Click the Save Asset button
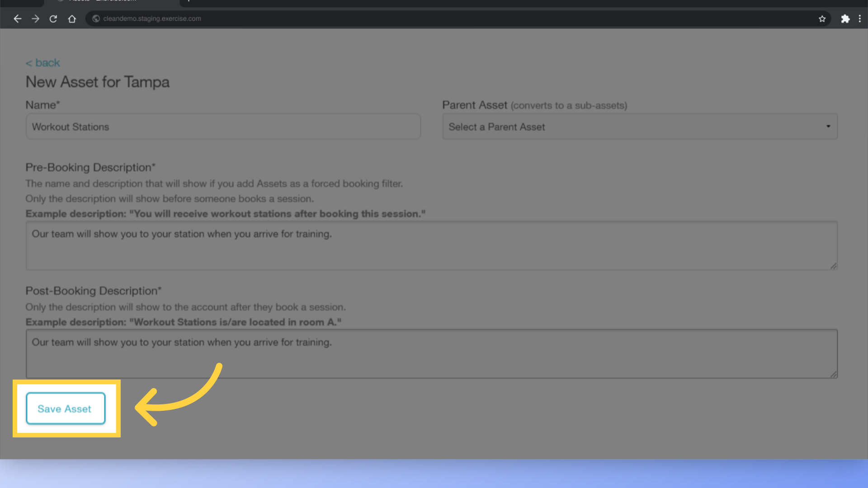This screenshot has width=868, height=488. pyautogui.click(x=65, y=408)
